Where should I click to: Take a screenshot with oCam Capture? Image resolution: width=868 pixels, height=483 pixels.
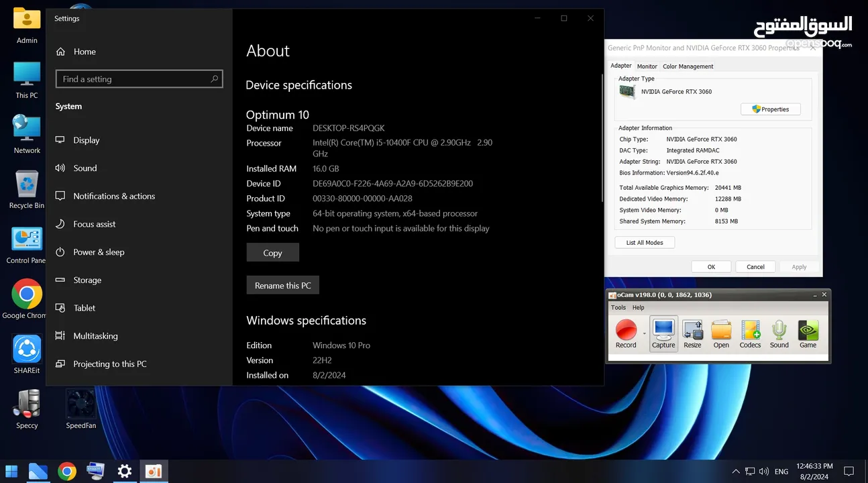(663, 334)
